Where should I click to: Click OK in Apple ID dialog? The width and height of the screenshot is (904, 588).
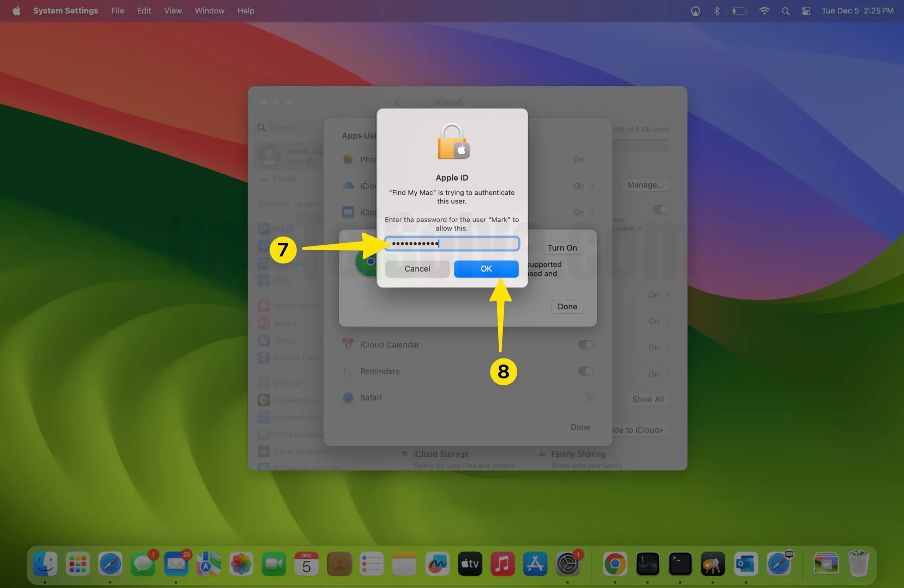tap(486, 269)
